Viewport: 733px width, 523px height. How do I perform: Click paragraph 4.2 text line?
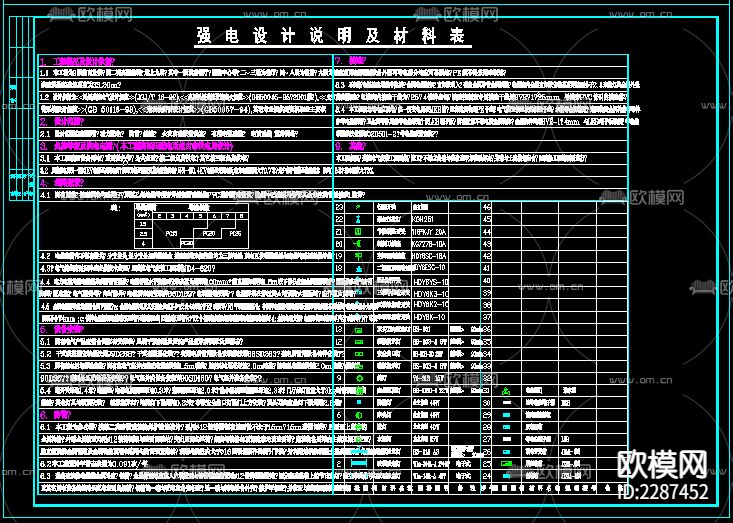click(186, 256)
